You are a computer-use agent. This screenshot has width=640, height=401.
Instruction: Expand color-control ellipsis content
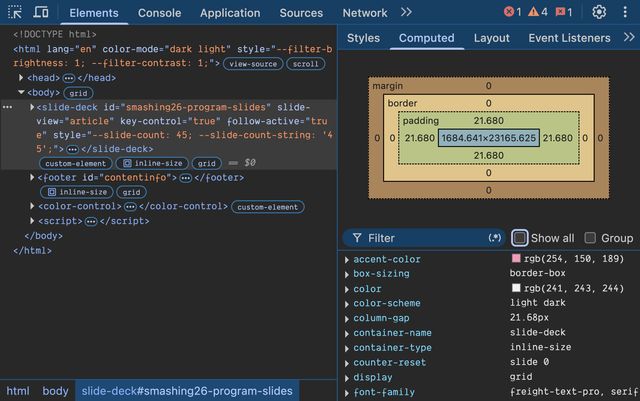click(130, 207)
